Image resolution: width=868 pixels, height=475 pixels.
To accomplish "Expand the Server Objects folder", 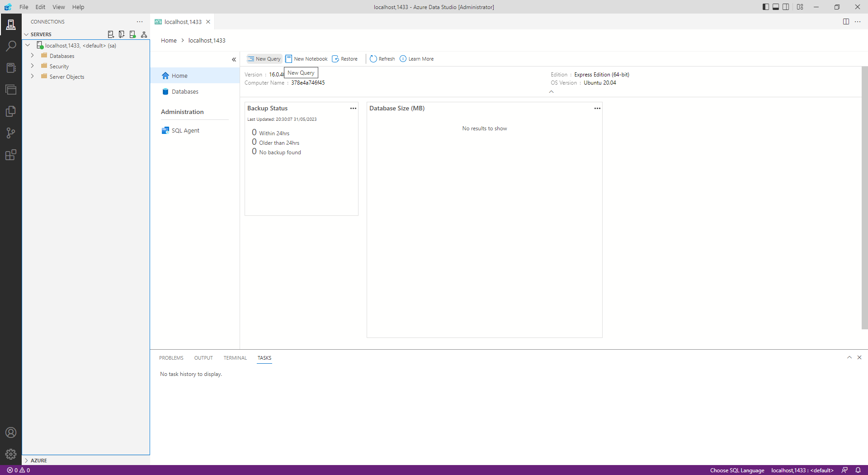I will (33, 76).
